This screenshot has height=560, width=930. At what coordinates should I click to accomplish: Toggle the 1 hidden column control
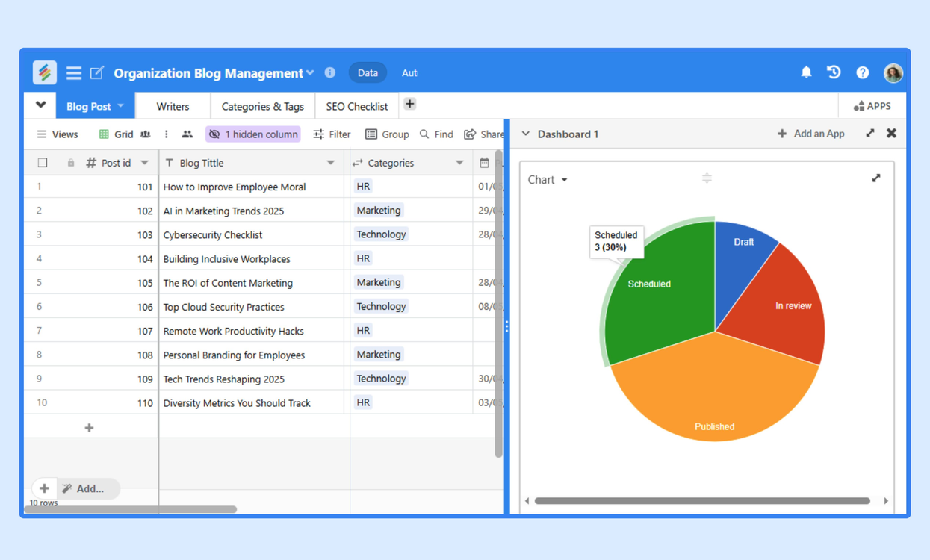253,134
